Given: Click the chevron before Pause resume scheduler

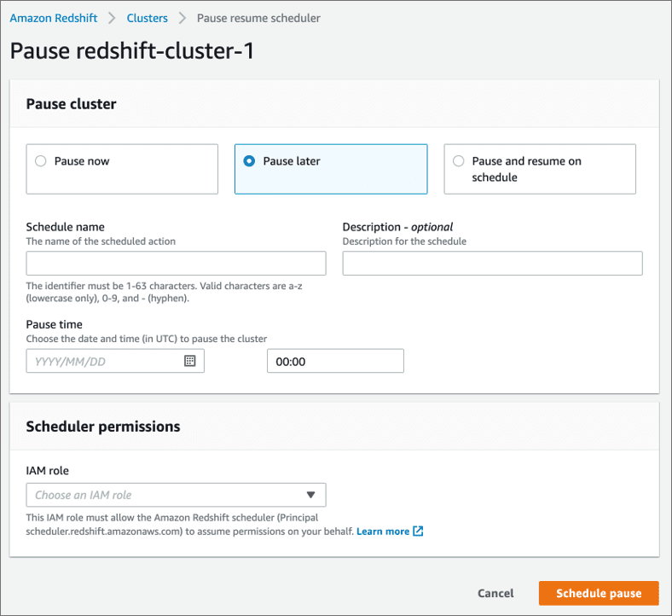Looking at the screenshot, I should [182, 18].
